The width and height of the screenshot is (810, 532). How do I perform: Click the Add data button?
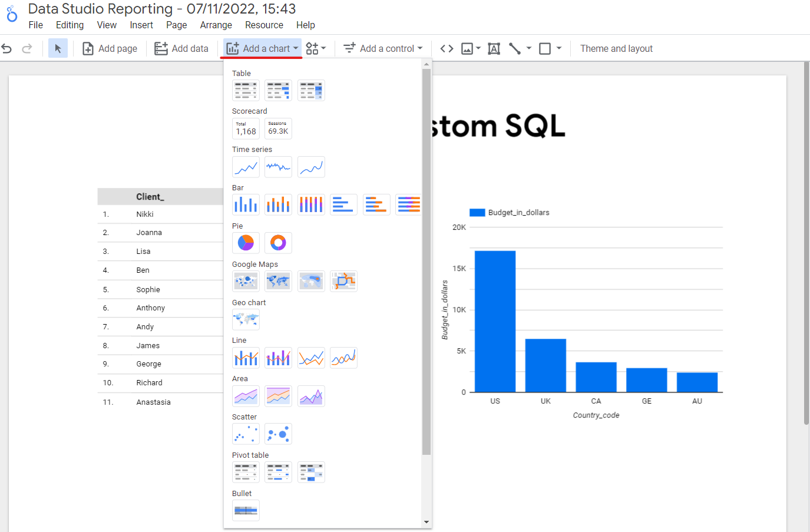[181, 48]
